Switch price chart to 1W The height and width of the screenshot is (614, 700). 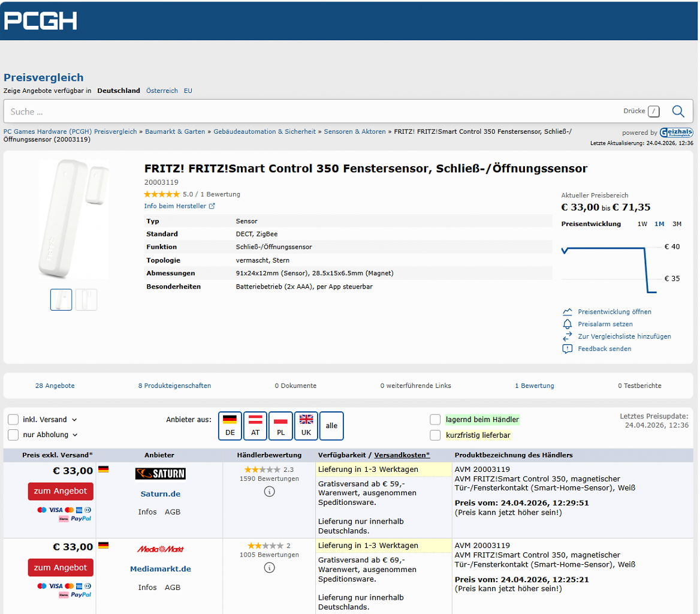pyautogui.click(x=642, y=224)
